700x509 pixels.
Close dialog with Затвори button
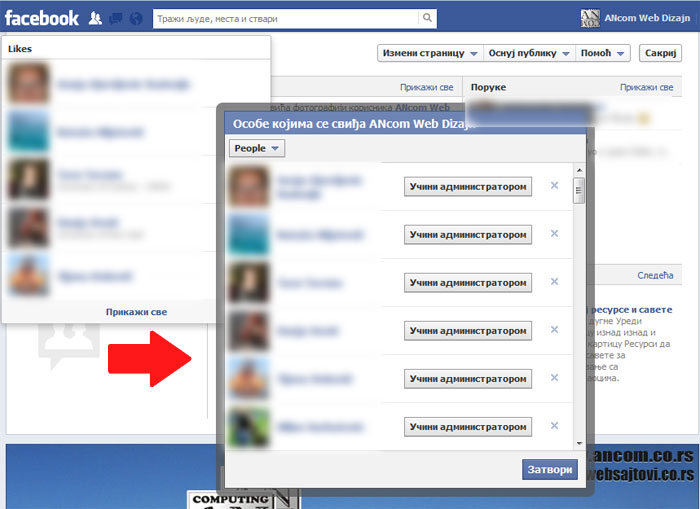(x=550, y=470)
